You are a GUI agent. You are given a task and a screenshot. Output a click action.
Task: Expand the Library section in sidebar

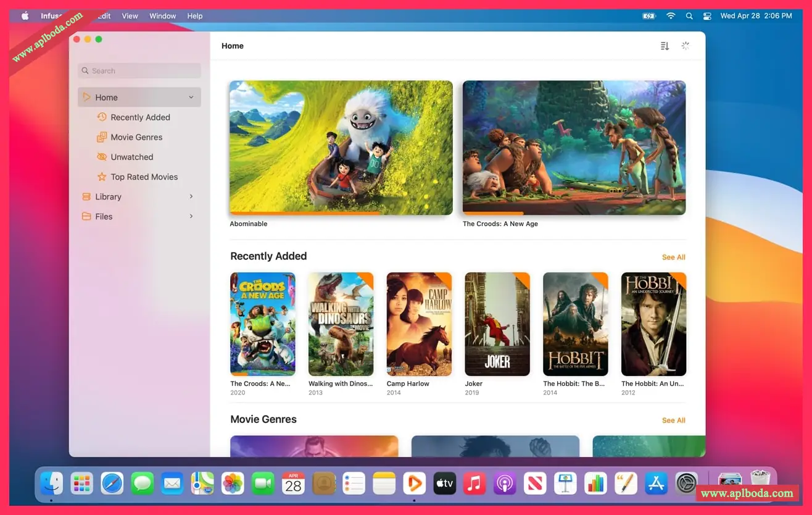point(191,196)
